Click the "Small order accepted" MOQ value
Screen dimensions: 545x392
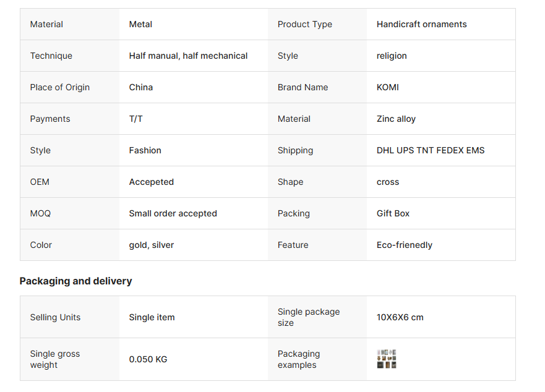tap(173, 214)
